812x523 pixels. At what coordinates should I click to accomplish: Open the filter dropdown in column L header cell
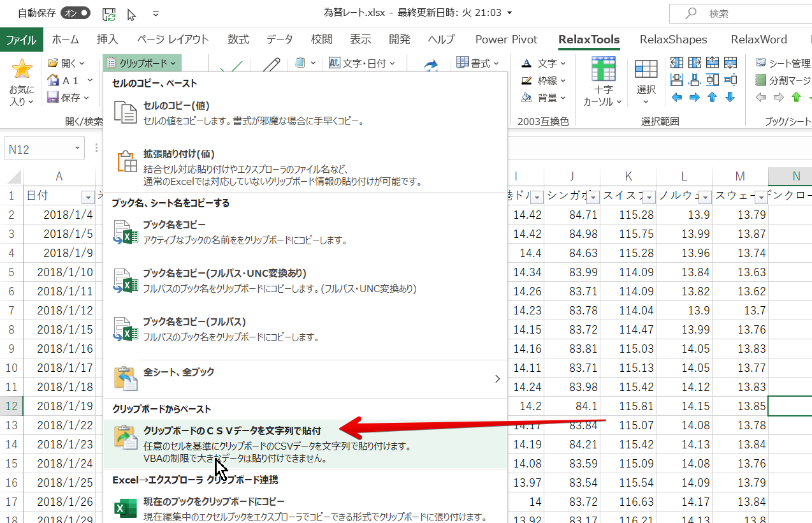(705, 196)
